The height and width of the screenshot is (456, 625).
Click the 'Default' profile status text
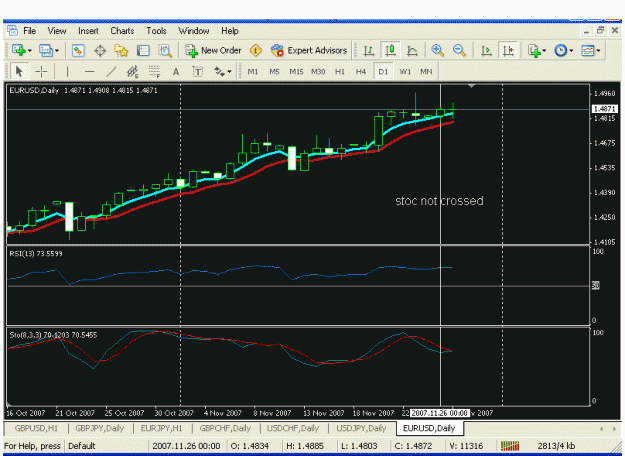[x=82, y=446]
